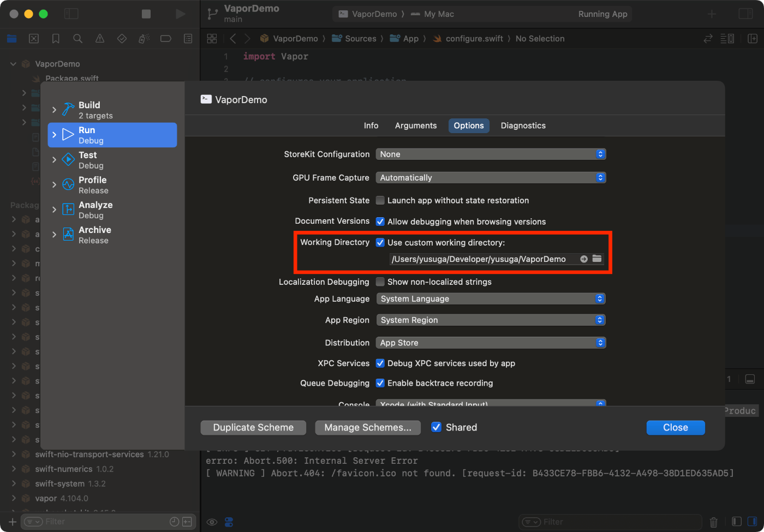This screenshot has width=764, height=532.
Task: Toggle Debug XPC services used by app
Action: (x=380, y=363)
